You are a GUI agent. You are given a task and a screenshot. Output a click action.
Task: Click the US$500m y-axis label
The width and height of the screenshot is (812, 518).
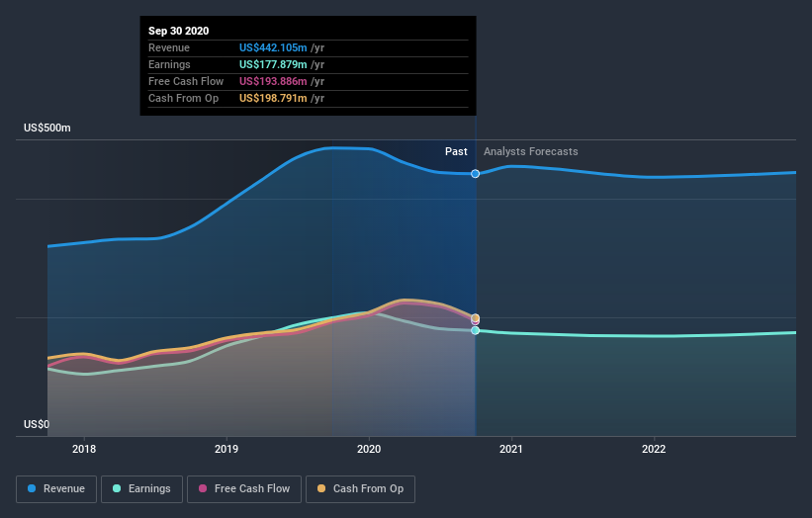coord(47,128)
